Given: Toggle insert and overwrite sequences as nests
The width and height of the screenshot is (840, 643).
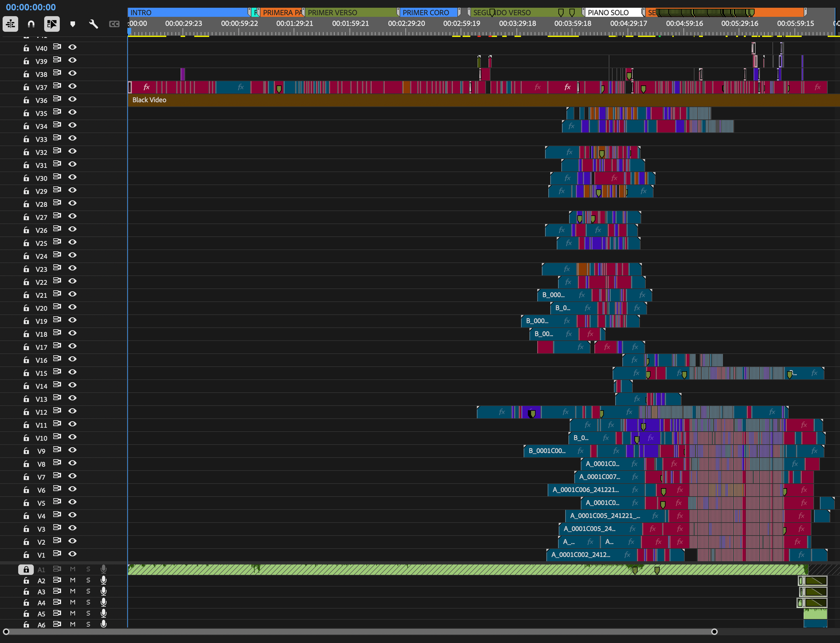Looking at the screenshot, I should click(10, 24).
